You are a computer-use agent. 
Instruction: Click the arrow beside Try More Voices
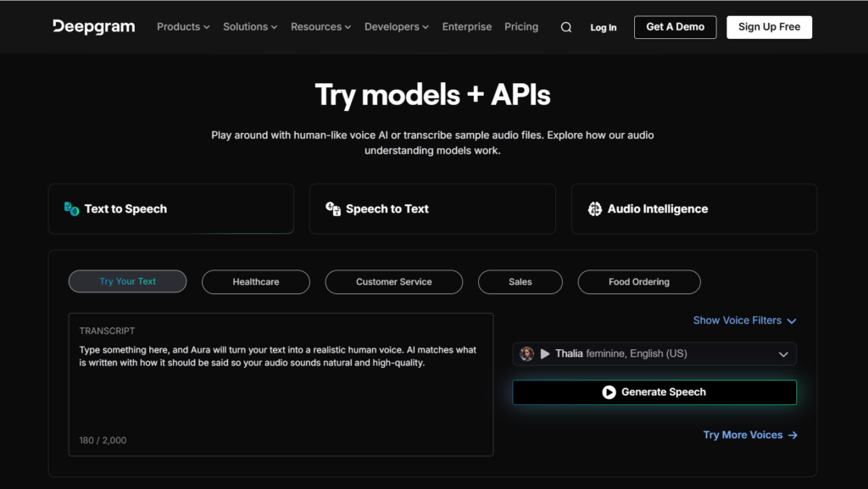tap(793, 436)
